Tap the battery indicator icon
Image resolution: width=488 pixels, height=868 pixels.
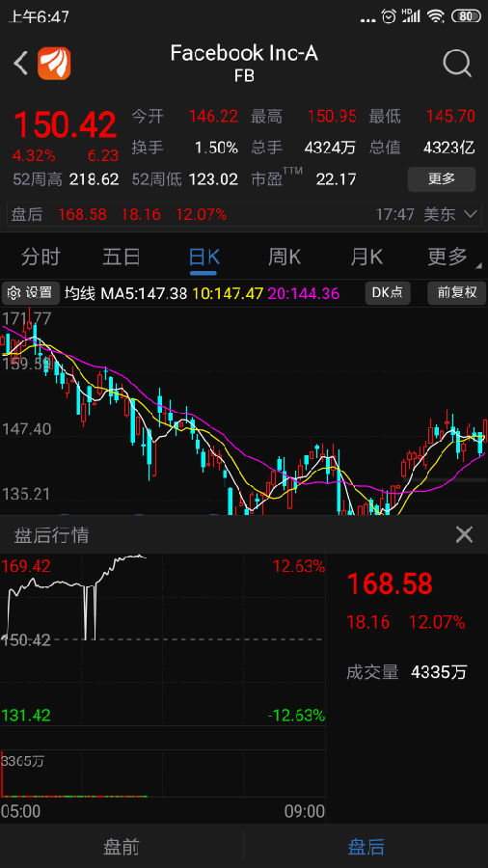pyautogui.click(x=466, y=16)
